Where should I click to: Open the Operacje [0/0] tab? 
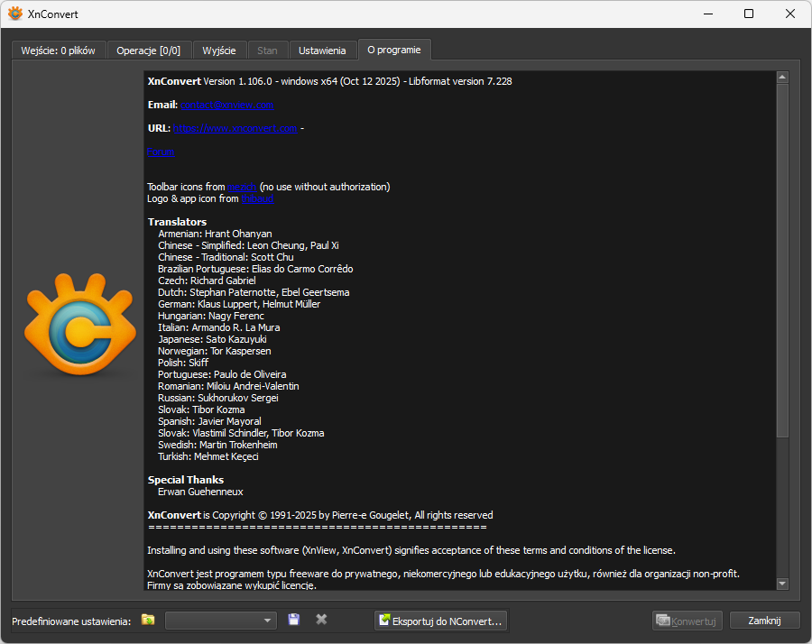point(149,51)
